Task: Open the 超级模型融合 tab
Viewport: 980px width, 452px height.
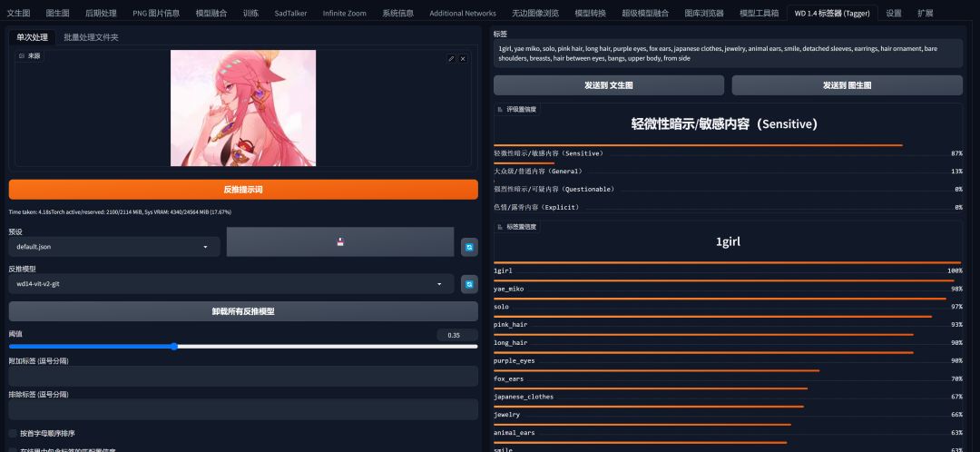Action: click(x=645, y=13)
